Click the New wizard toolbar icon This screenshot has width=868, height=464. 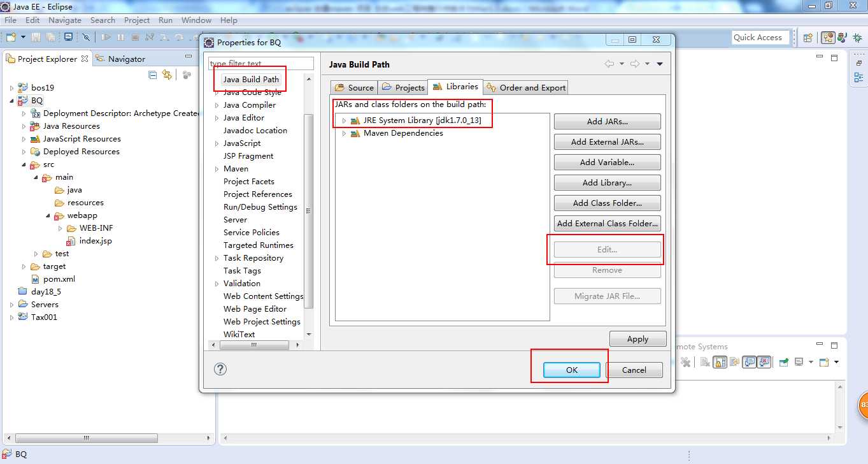point(11,38)
